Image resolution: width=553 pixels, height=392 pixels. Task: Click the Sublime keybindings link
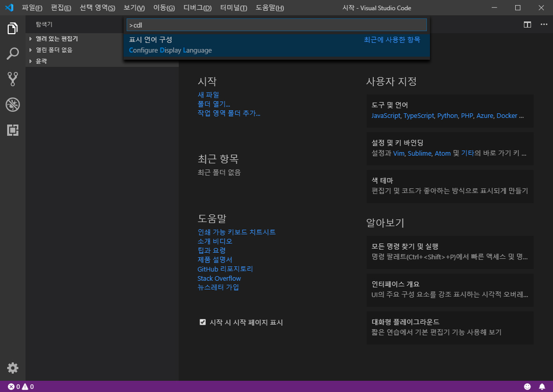tap(420, 153)
